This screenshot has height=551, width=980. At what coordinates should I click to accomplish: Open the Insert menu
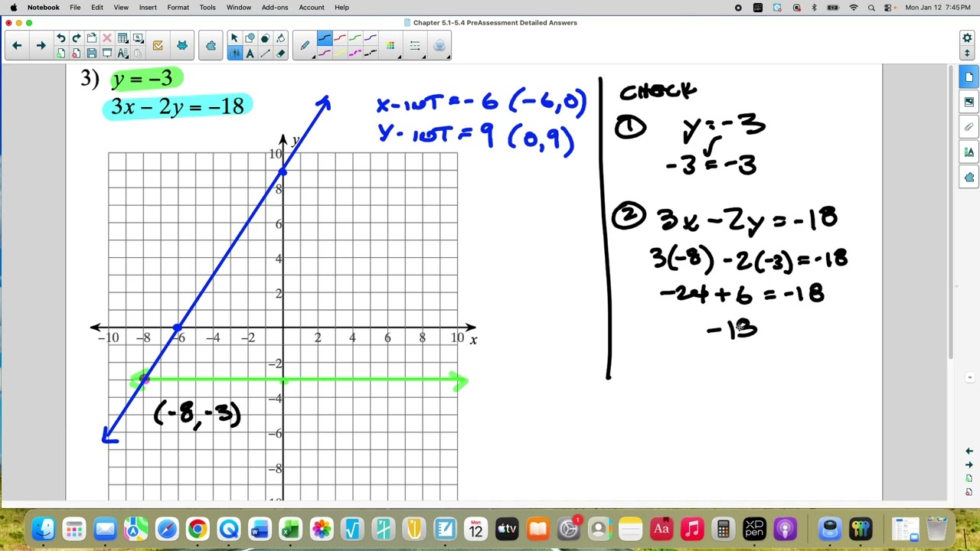(x=148, y=8)
